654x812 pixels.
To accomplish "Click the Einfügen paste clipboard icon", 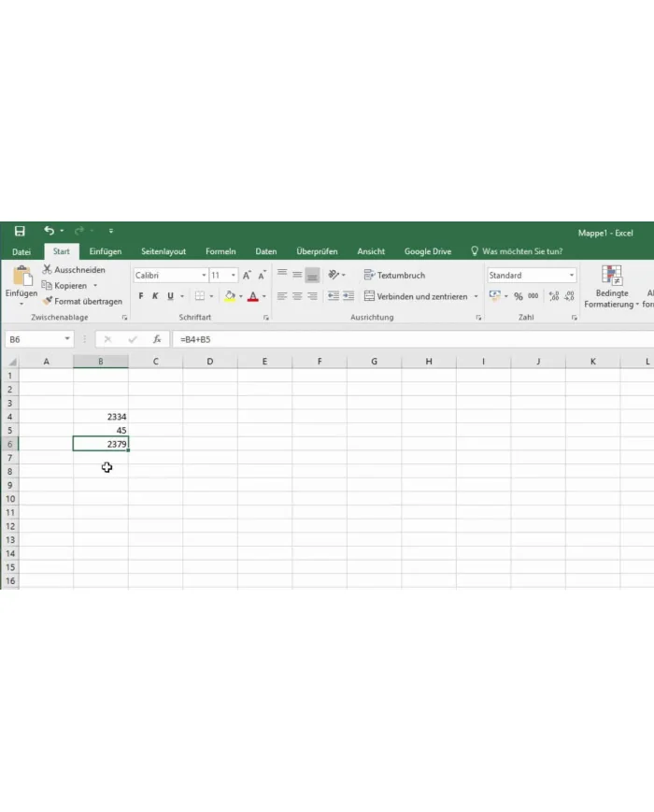I will coord(22,276).
